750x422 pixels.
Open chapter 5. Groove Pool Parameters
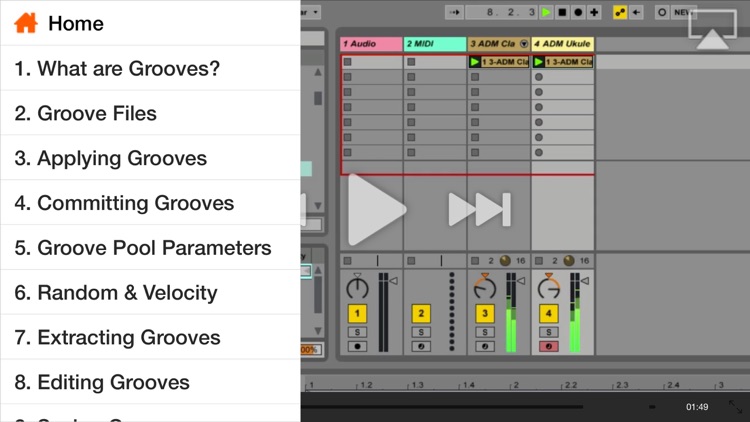pyautogui.click(x=150, y=247)
